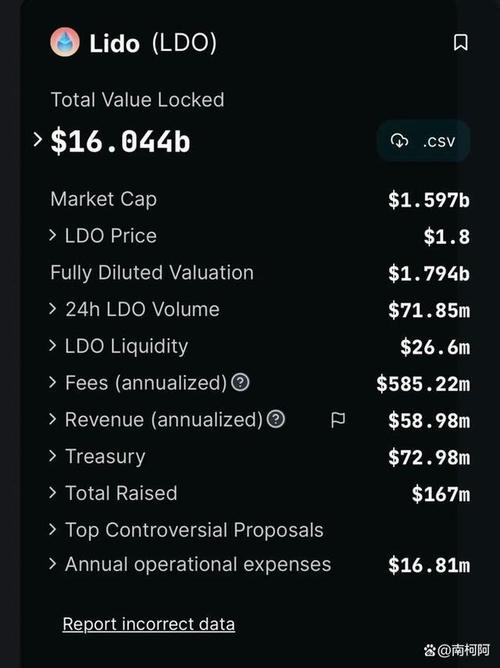Click the Revenue annualized help icon
The height and width of the screenshot is (668, 500).
[x=276, y=419]
